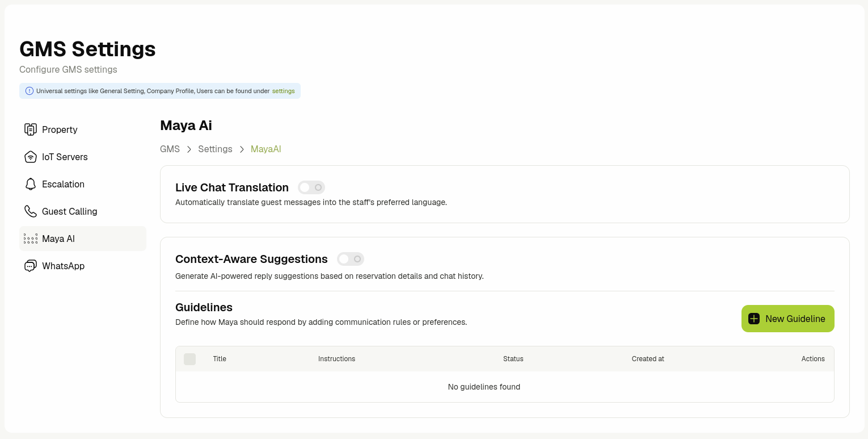The height and width of the screenshot is (439, 868).
Task: Click the Created at column header
Action: pos(648,359)
